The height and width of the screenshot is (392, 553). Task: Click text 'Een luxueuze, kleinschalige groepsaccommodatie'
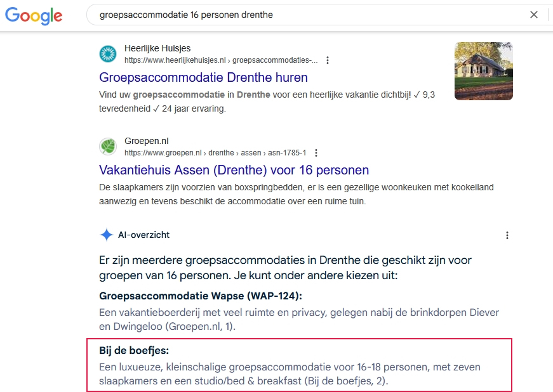point(215,367)
